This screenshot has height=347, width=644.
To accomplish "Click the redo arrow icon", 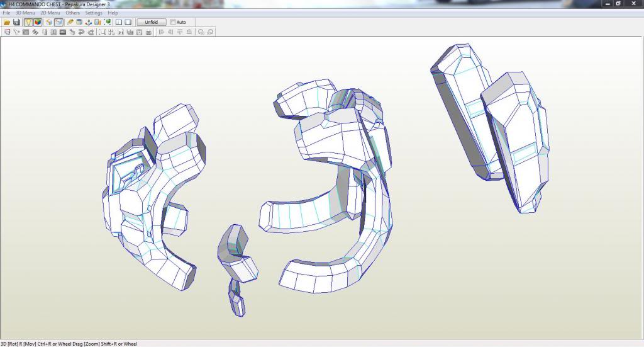I will click(x=91, y=32).
